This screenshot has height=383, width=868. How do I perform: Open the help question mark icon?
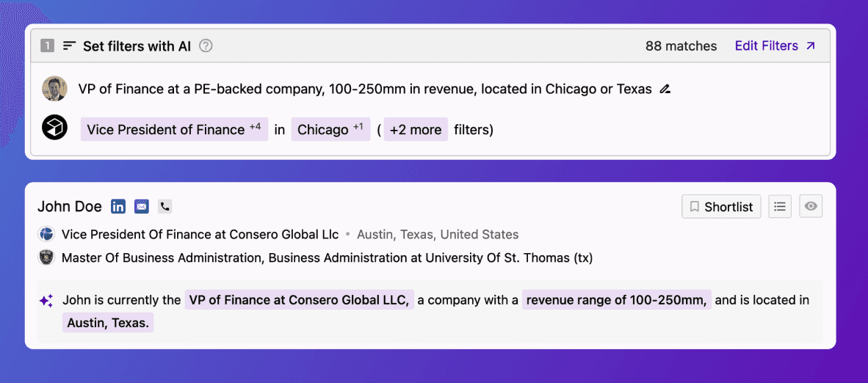point(206,46)
